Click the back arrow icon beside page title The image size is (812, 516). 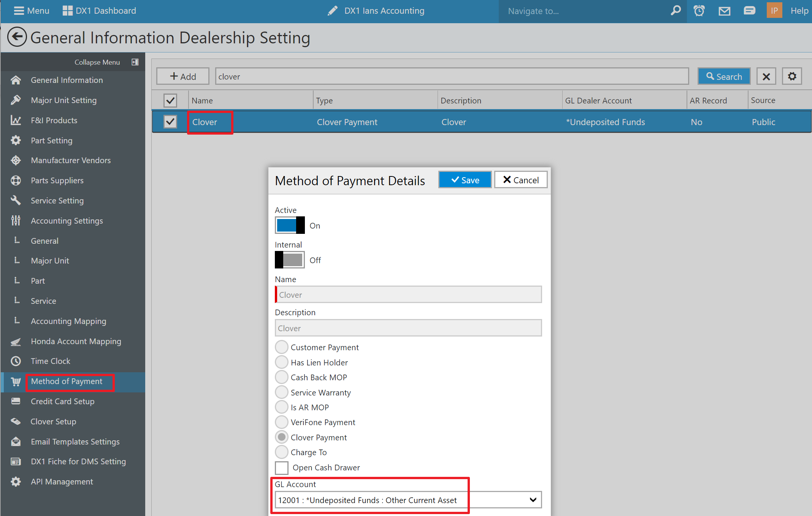(x=17, y=37)
